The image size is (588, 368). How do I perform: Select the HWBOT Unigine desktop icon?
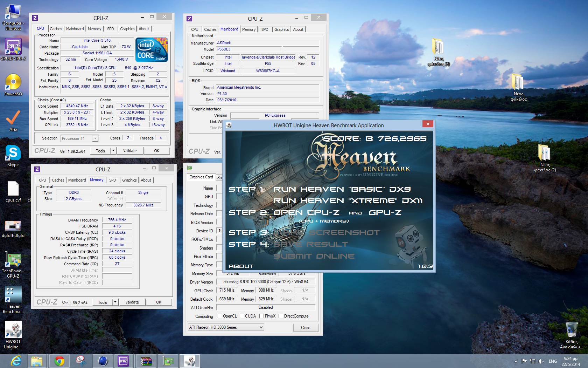pyautogui.click(x=13, y=335)
